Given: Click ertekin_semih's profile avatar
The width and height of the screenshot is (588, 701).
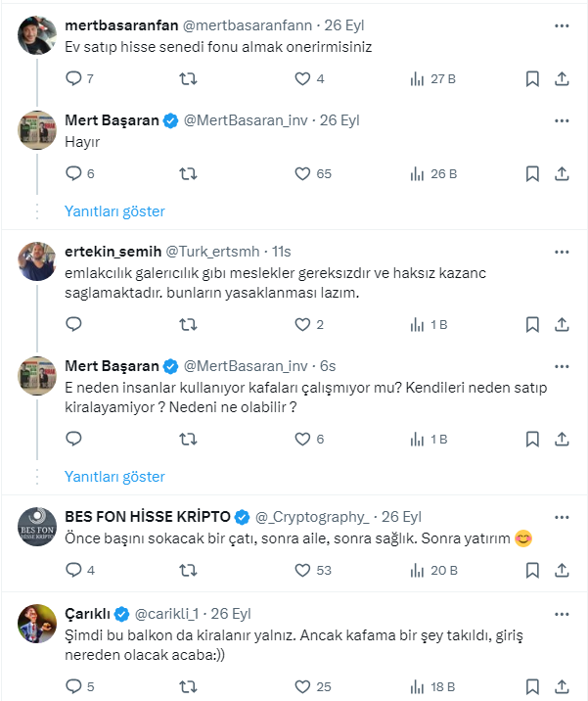Looking at the screenshot, I should coord(37,260).
